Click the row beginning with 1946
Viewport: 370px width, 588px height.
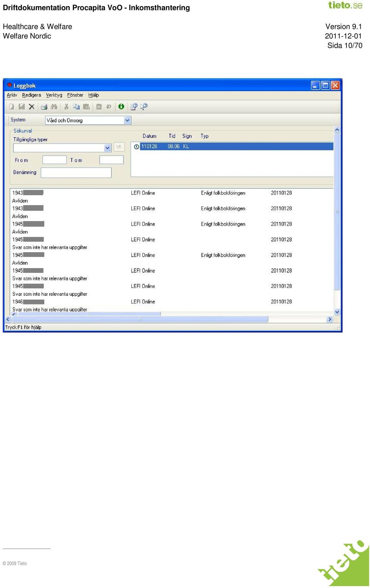click(172, 302)
